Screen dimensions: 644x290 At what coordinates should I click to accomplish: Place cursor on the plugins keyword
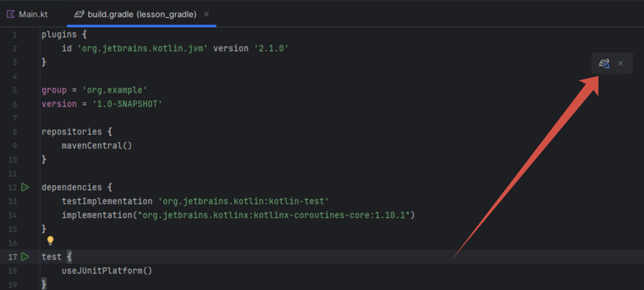(58, 34)
